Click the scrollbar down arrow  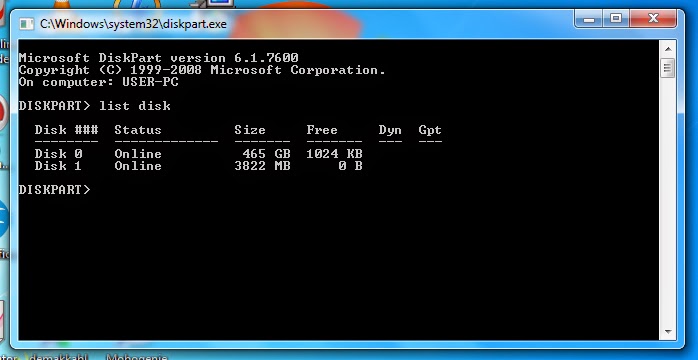click(x=668, y=332)
